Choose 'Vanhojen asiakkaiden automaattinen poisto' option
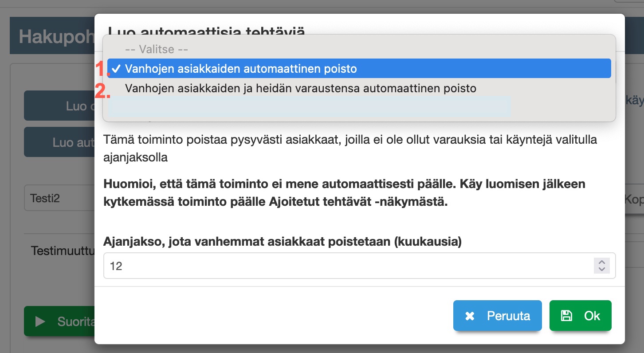This screenshot has width=644, height=353. click(241, 69)
